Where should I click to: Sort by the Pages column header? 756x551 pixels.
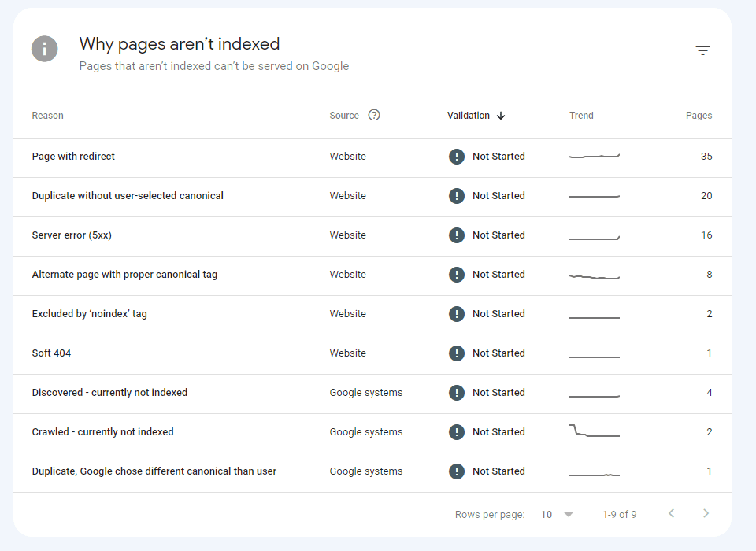(x=699, y=116)
